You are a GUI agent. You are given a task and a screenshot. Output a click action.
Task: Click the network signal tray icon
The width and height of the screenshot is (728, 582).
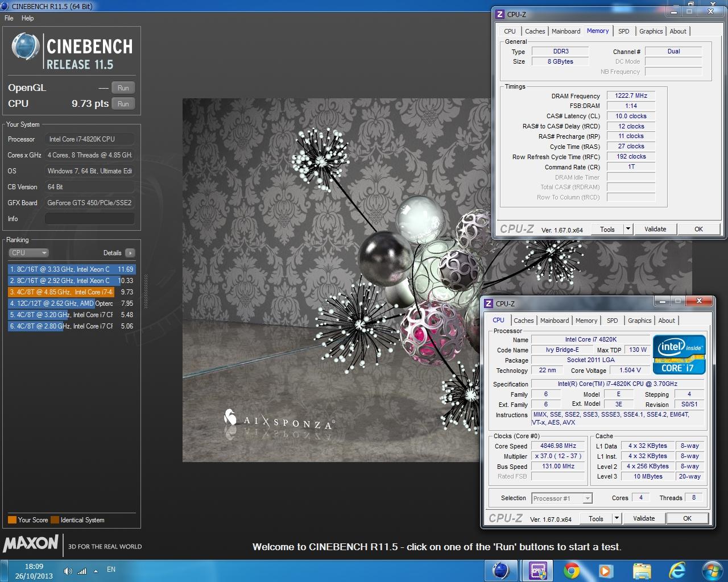pos(82,571)
